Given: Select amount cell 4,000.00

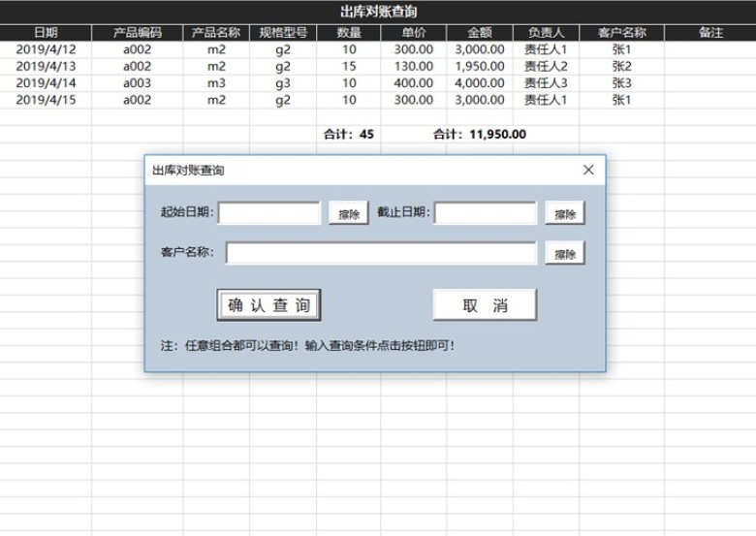Looking at the screenshot, I should click(x=480, y=83).
